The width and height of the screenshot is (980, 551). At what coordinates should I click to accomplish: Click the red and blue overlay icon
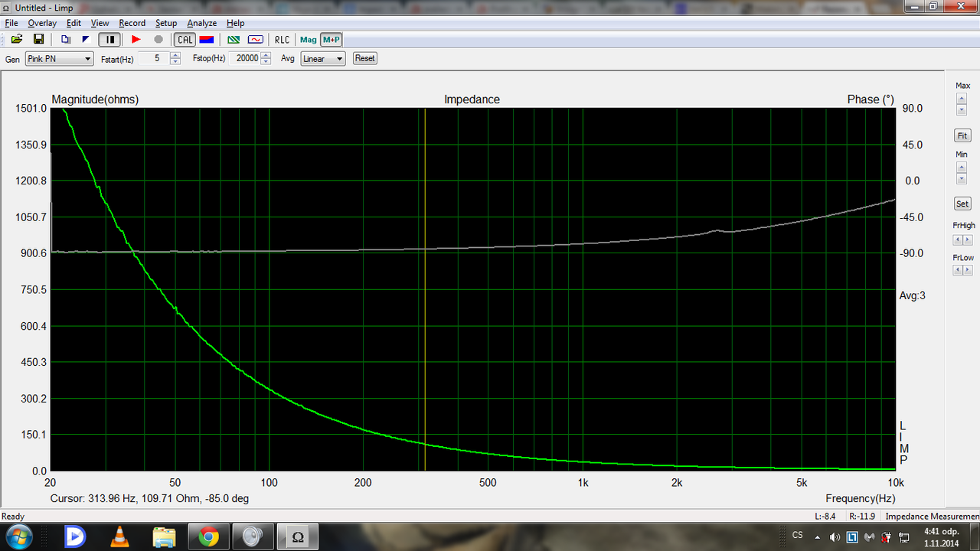pyautogui.click(x=206, y=39)
